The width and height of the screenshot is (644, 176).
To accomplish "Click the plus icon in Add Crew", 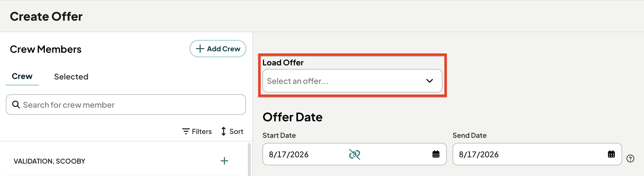I will coord(200,49).
